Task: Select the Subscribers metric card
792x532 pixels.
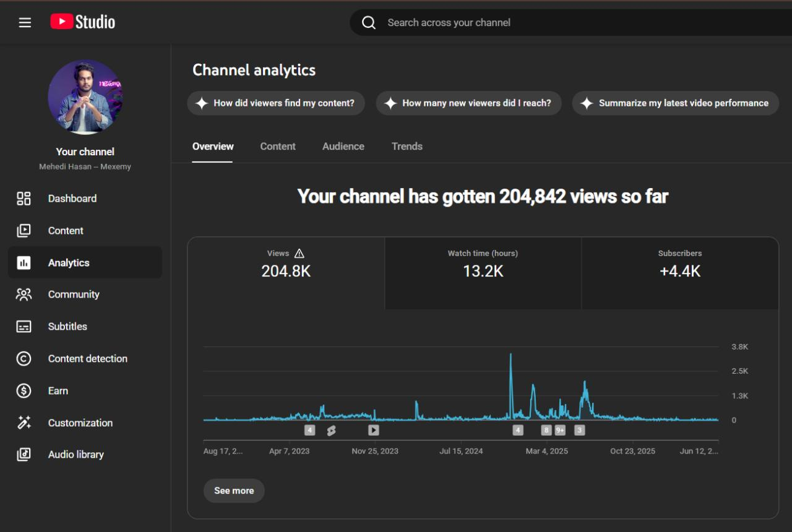Action: pos(680,273)
